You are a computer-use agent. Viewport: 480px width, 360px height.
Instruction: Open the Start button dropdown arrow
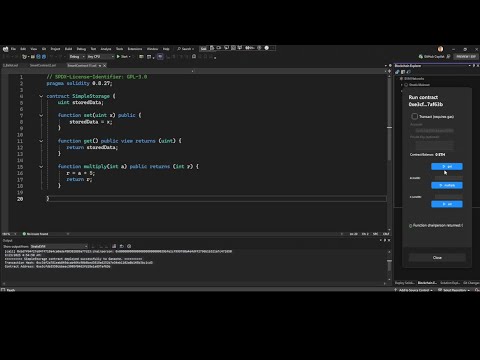click(x=130, y=57)
